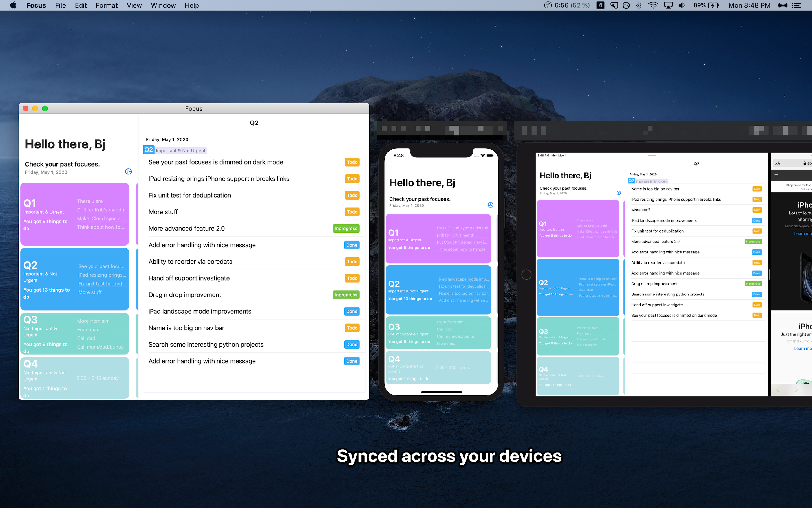This screenshot has width=812, height=508.
Task: Click the iPad home button
Action: click(526, 275)
